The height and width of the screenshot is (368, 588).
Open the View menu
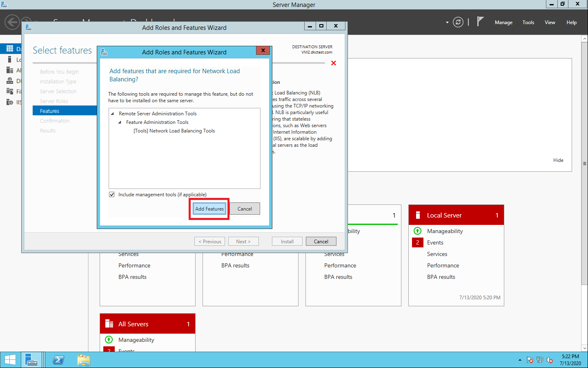550,22
